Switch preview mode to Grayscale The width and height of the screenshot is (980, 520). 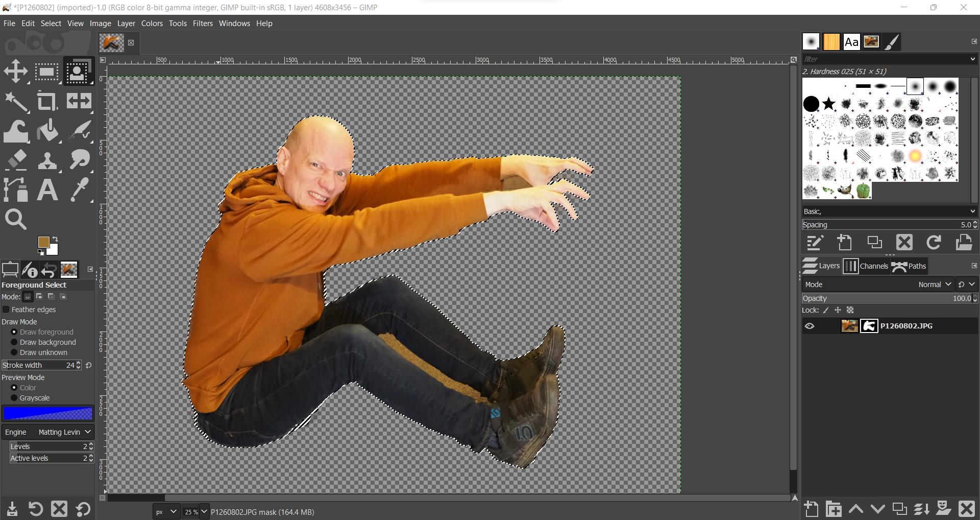pyautogui.click(x=15, y=398)
